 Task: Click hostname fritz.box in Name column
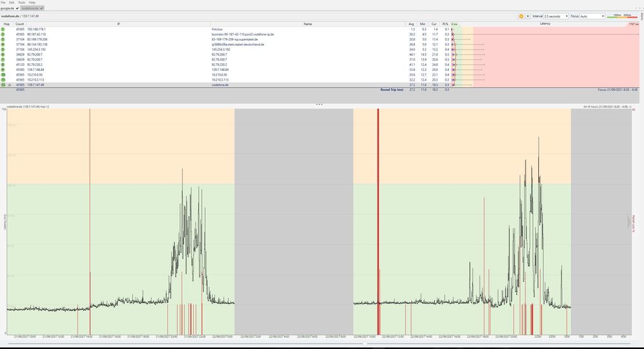click(x=217, y=30)
